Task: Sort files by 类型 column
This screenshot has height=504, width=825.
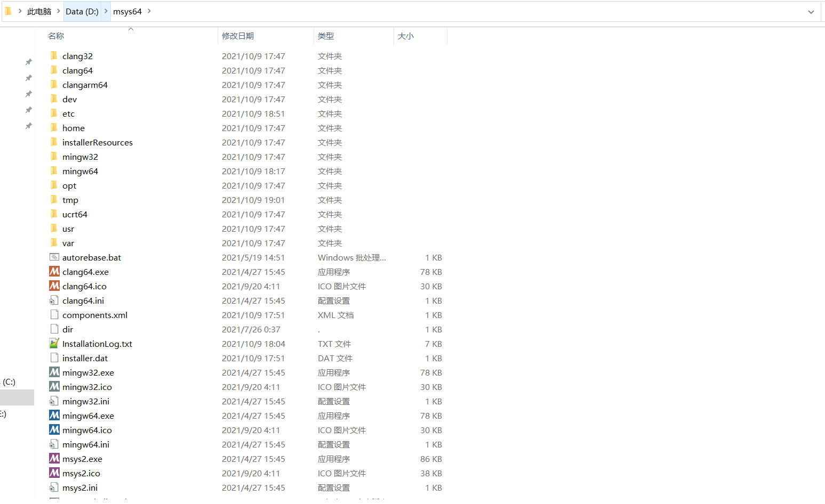Action: click(326, 36)
